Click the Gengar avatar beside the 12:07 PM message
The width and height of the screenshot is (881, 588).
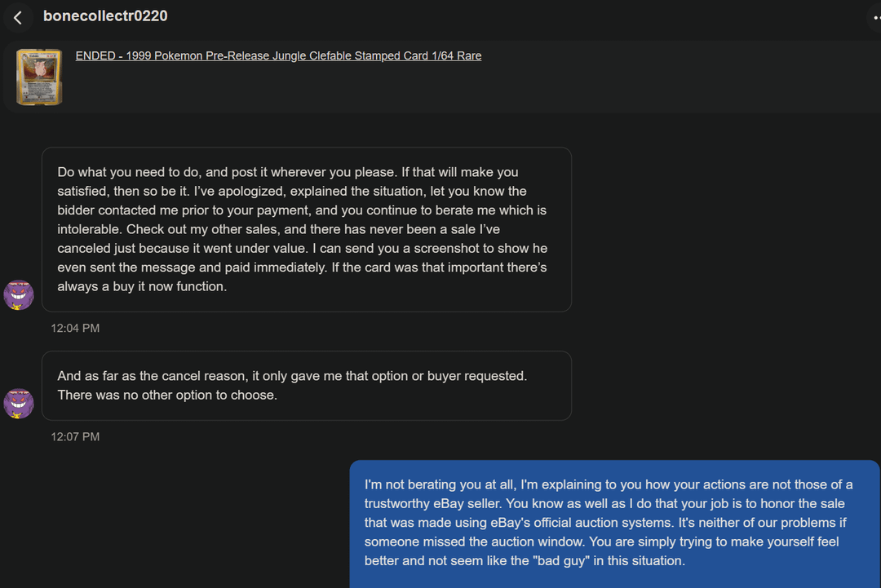[19, 403]
